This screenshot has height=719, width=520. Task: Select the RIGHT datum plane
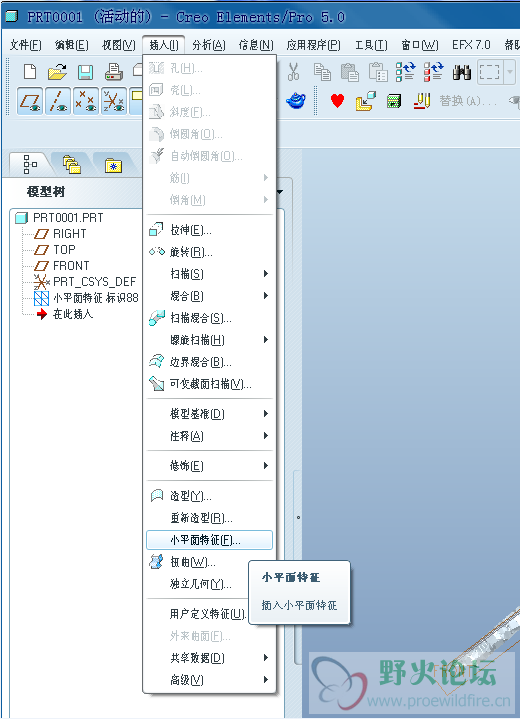coord(70,233)
